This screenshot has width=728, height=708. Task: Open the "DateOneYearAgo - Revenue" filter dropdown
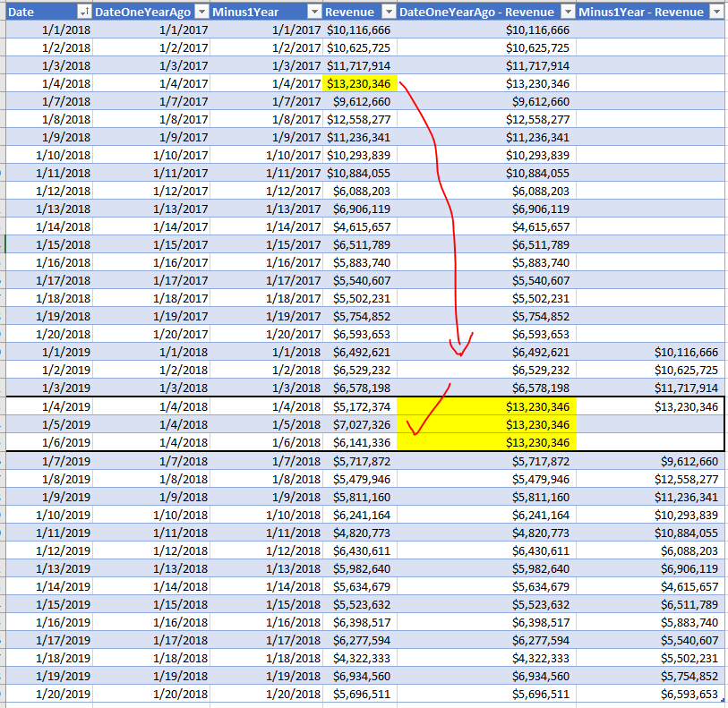[568, 12]
